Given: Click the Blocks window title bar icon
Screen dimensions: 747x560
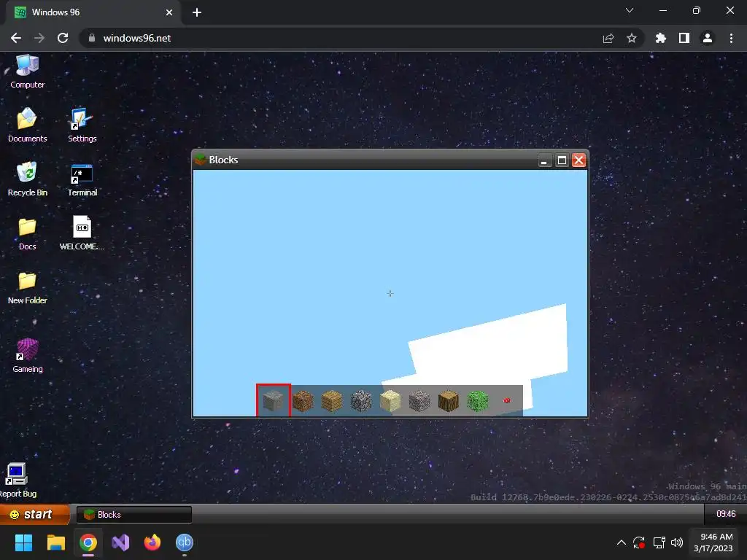Looking at the screenshot, I should tap(201, 160).
